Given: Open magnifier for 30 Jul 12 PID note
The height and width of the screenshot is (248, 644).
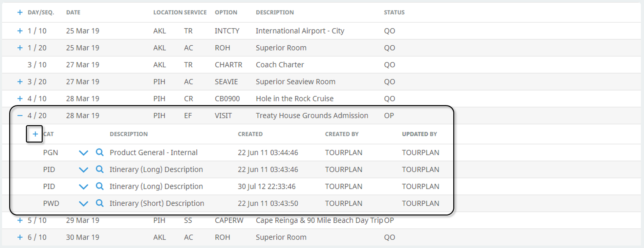Looking at the screenshot, I should 100,186.
